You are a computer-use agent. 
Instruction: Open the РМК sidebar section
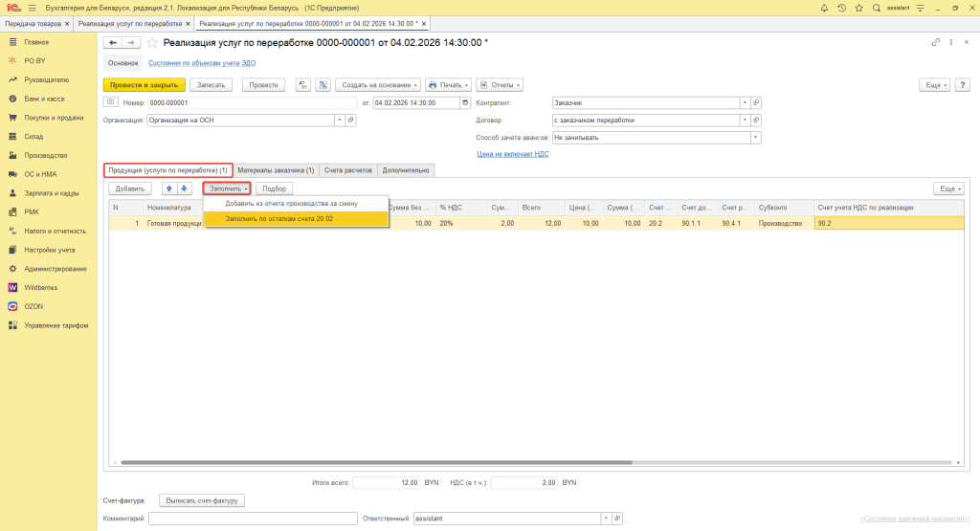32,211
